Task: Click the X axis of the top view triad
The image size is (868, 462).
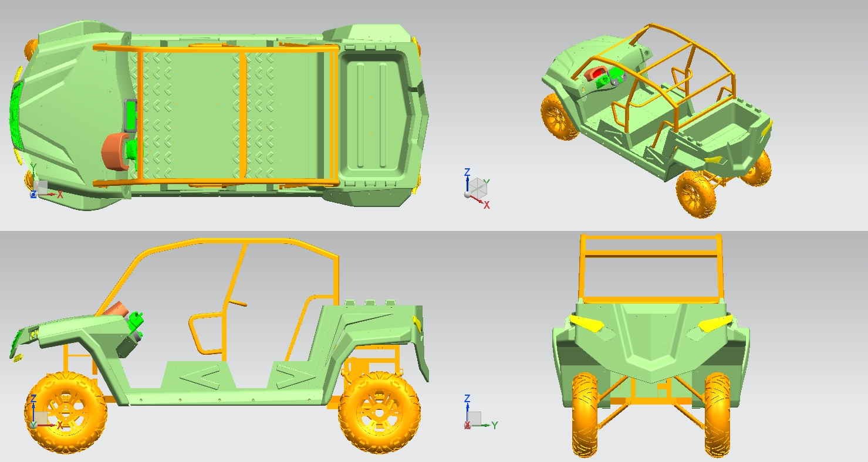Action: point(46,193)
